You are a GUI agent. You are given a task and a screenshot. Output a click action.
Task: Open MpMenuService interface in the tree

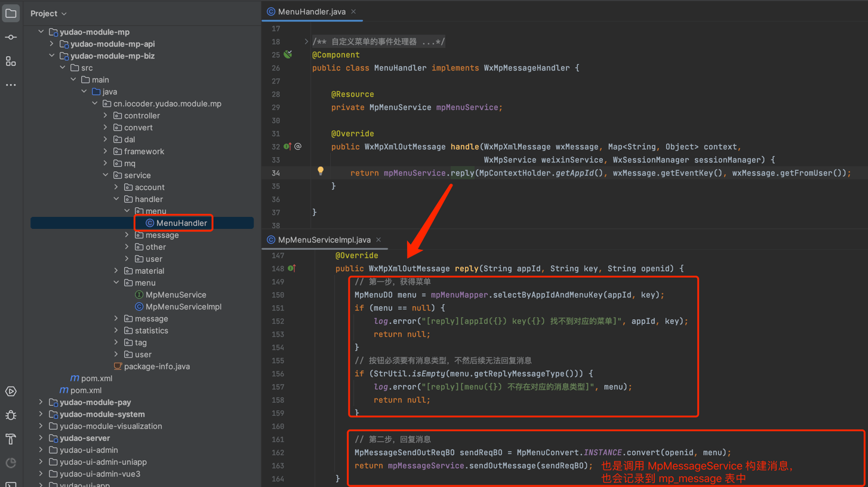click(176, 295)
